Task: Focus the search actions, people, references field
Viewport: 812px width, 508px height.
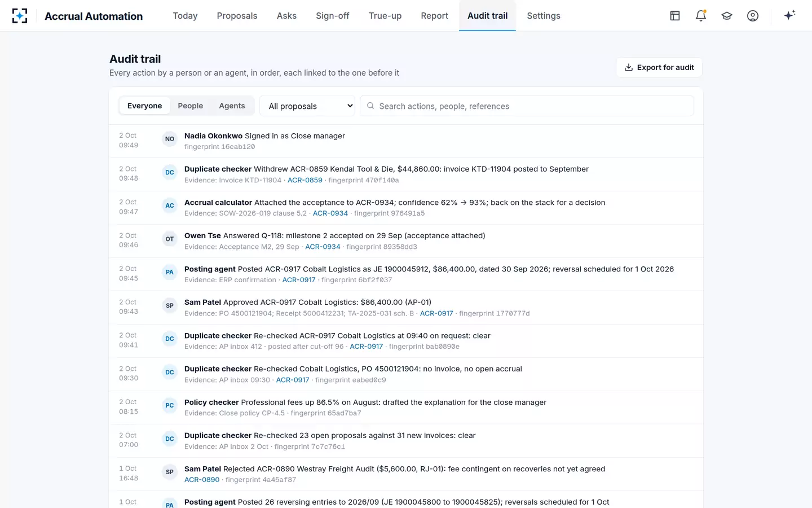Action: pyautogui.click(x=527, y=106)
